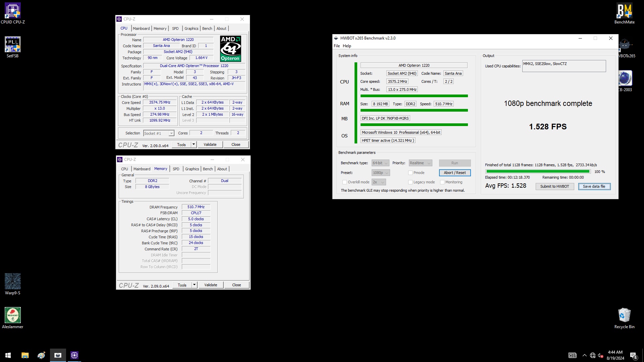
Task: Click the muted volume tray icon
Action: point(600,355)
